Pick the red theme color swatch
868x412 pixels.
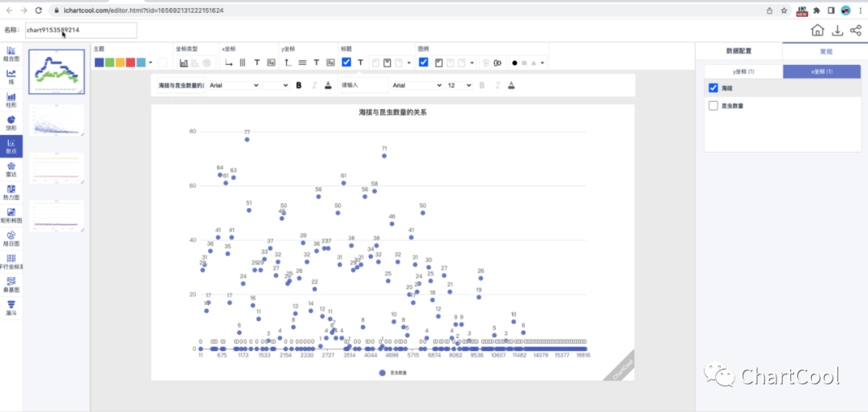(130, 62)
